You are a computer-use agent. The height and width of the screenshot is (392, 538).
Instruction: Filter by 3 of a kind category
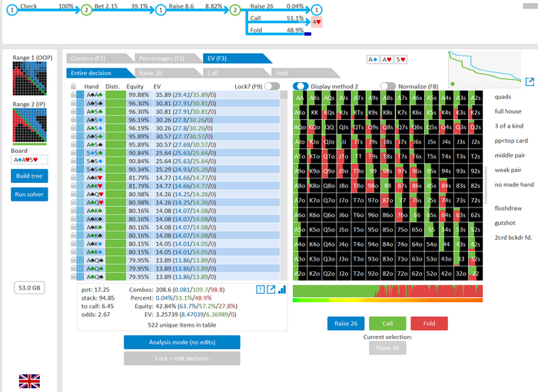point(509,126)
